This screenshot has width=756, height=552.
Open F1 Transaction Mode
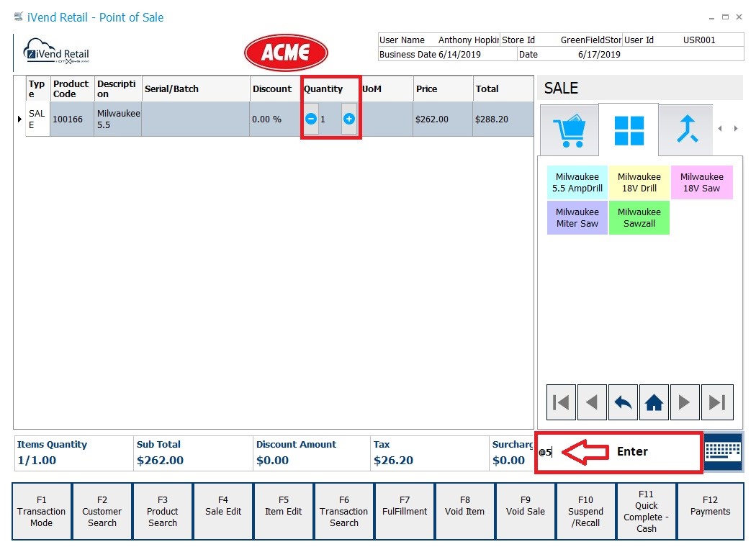click(42, 512)
